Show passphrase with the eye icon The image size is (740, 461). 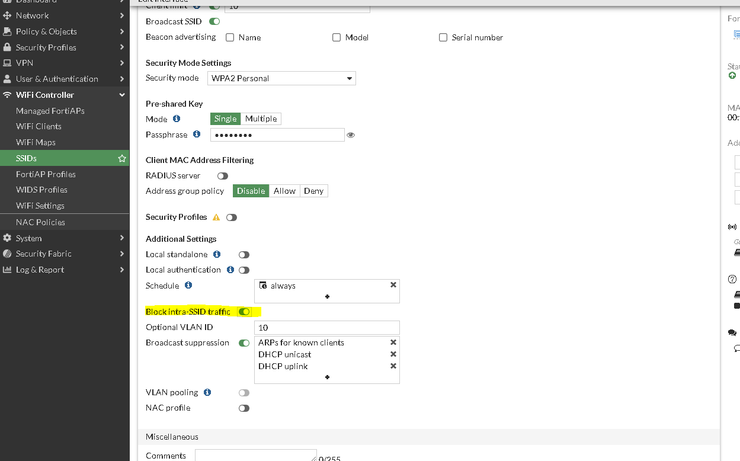[351, 134]
